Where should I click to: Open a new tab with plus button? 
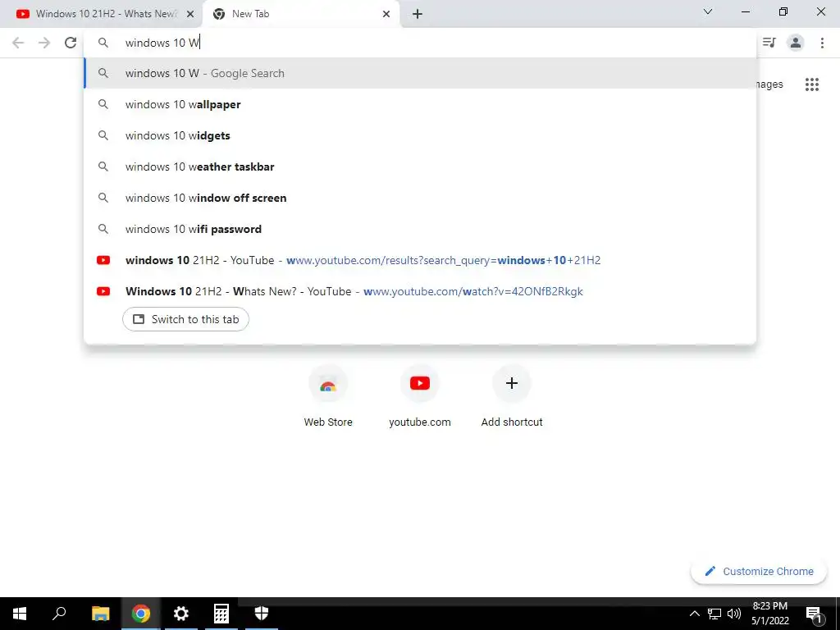click(x=418, y=15)
